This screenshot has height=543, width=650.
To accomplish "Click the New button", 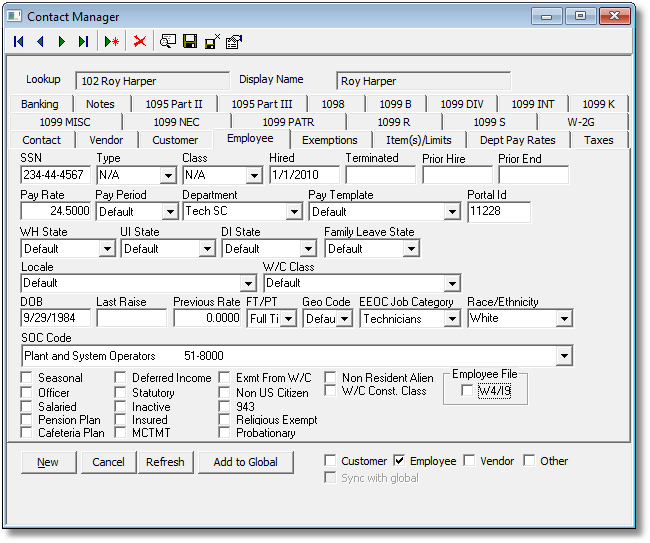I will pos(48,462).
